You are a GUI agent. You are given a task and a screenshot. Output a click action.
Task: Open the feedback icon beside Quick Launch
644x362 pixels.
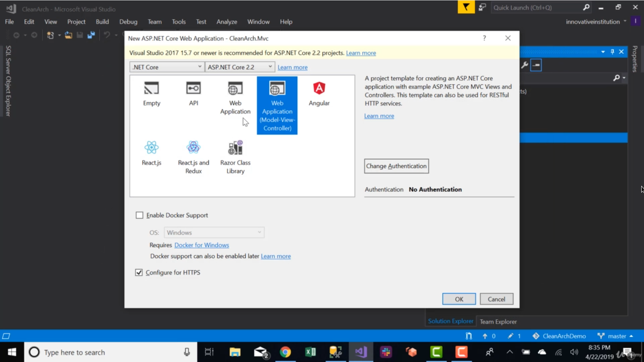click(x=482, y=7)
